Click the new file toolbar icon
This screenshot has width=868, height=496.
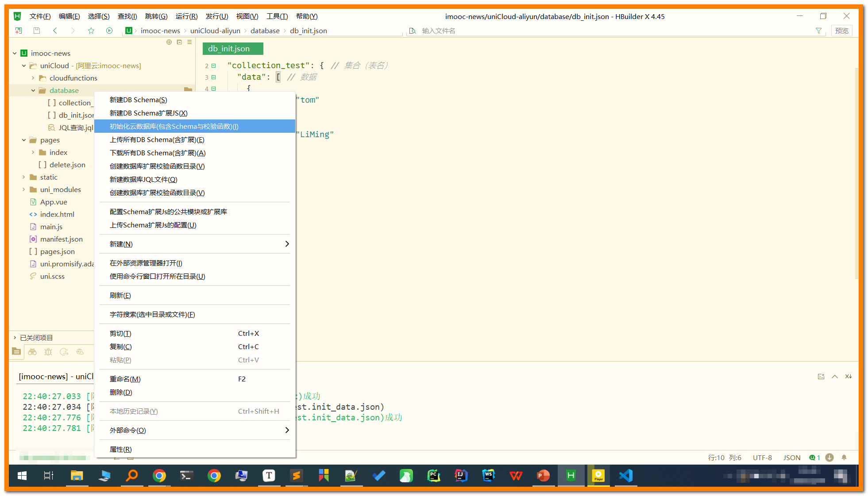19,31
